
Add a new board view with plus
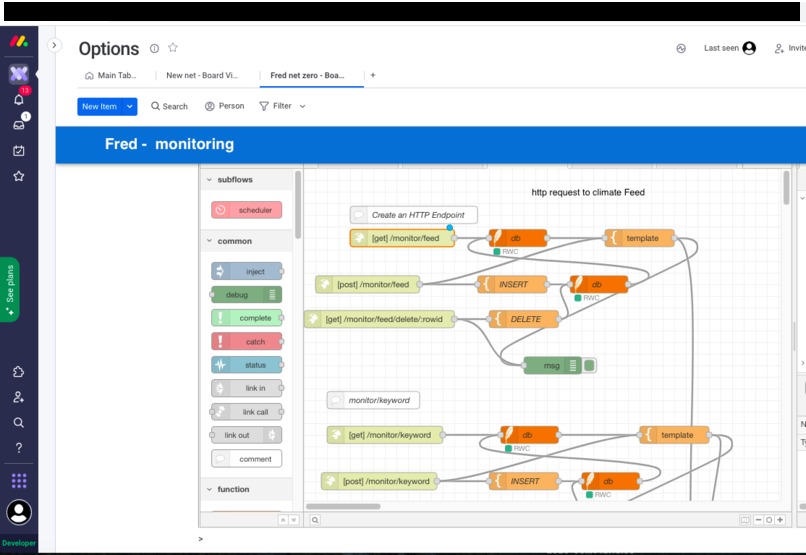(x=373, y=75)
